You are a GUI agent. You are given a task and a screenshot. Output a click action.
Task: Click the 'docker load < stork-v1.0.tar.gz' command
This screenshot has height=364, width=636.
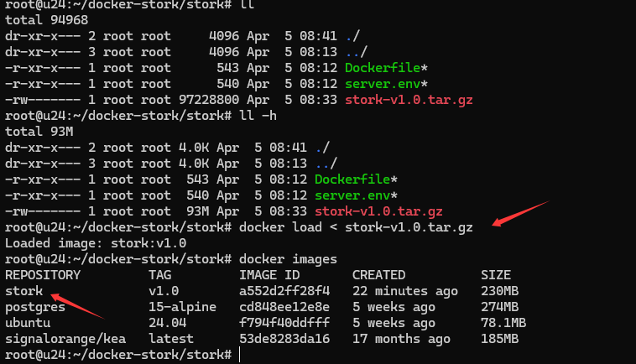point(356,227)
